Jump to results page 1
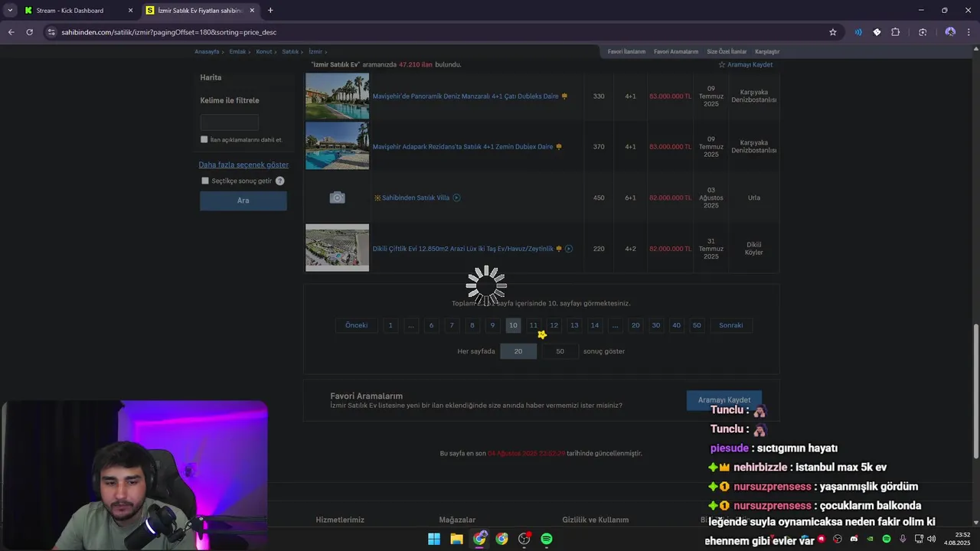This screenshot has width=980, height=551. coord(390,325)
